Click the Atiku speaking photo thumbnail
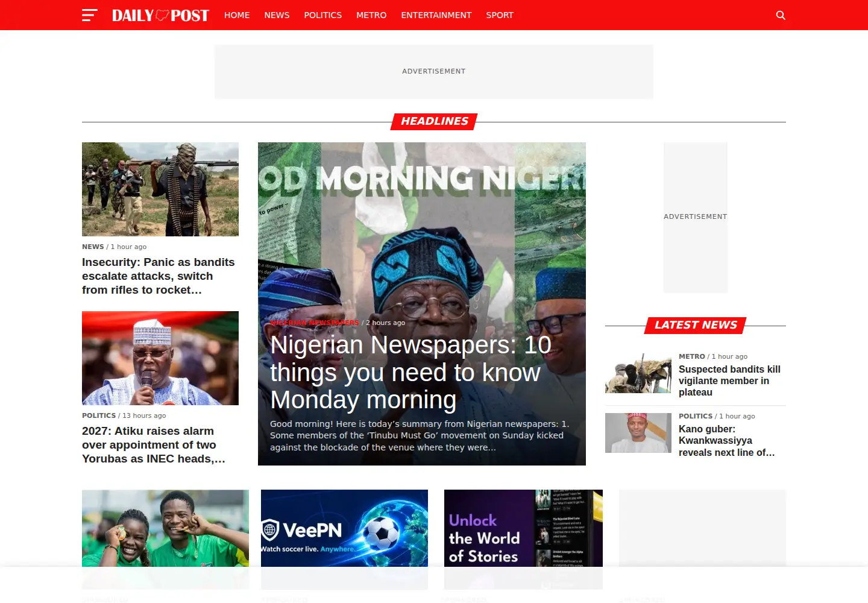 point(160,358)
